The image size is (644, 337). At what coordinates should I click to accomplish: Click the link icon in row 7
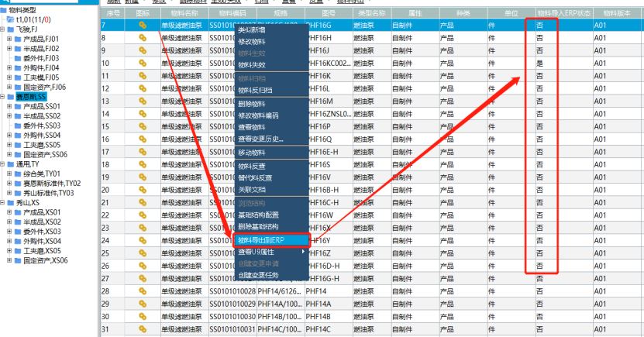pos(143,25)
